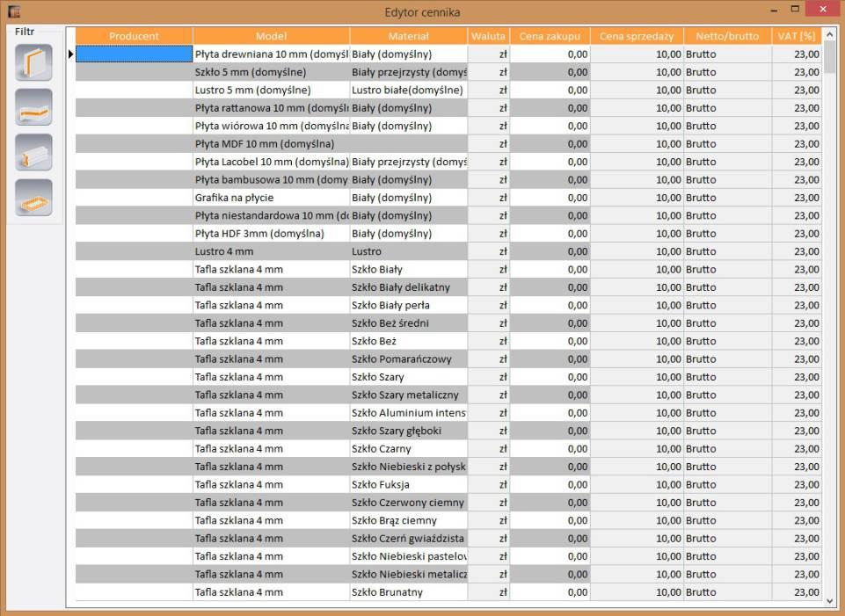Click the 'Szkło Szary metaliczny' material cell
845x616 pixels.
409,395
